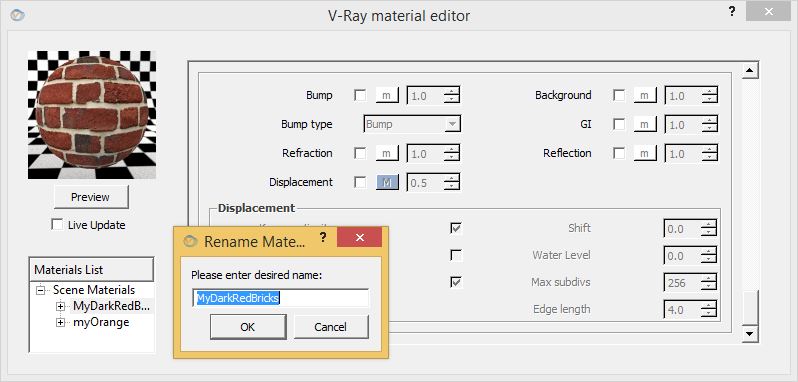798x382 pixels.
Task: Click the Water Level field showing 0.0
Action: click(x=682, y=255)
